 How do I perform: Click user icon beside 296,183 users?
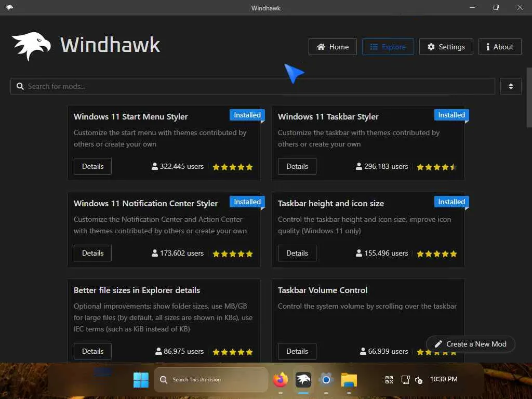359,166
